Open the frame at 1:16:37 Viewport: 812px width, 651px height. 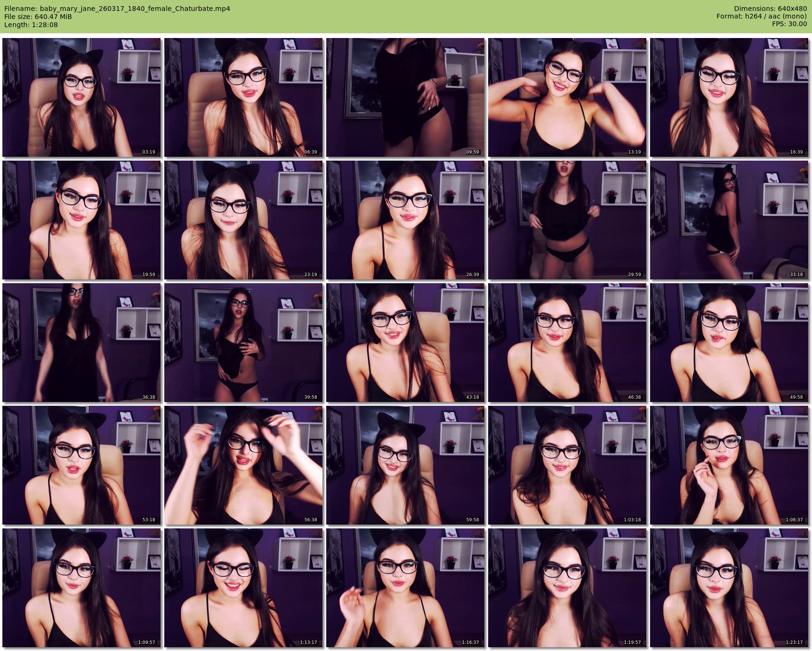[x=405, y=588]
